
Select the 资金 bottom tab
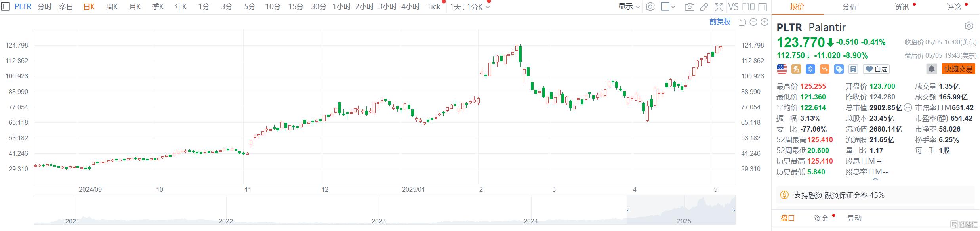tap(821, 218)
